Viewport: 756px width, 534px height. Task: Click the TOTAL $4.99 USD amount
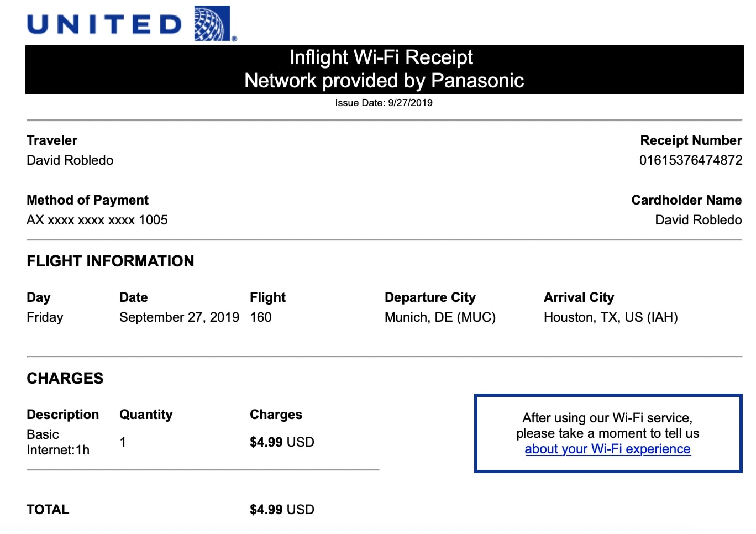coord(282,510)
